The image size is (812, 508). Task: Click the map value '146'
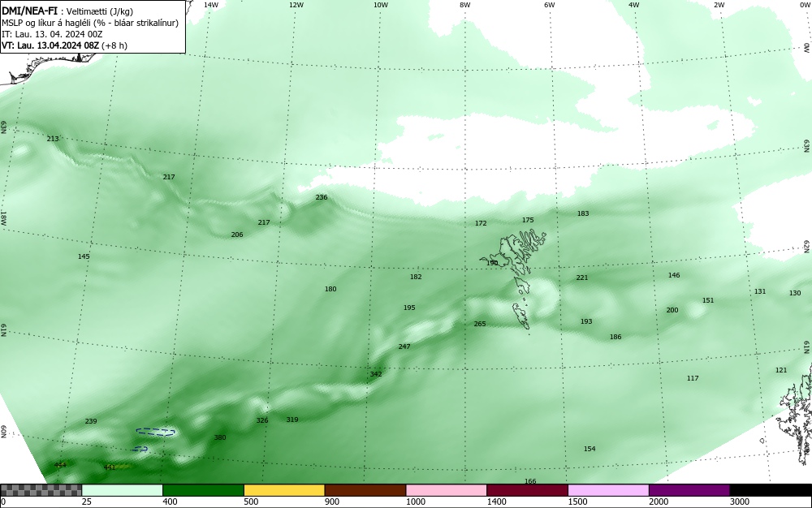tap(674, 275)
